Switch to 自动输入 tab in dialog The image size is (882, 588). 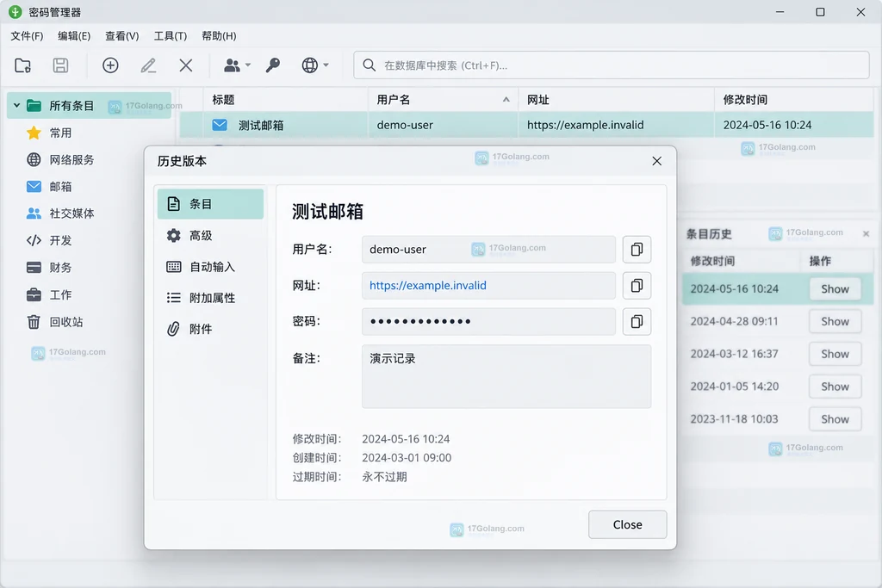click(x=210, y=267)
